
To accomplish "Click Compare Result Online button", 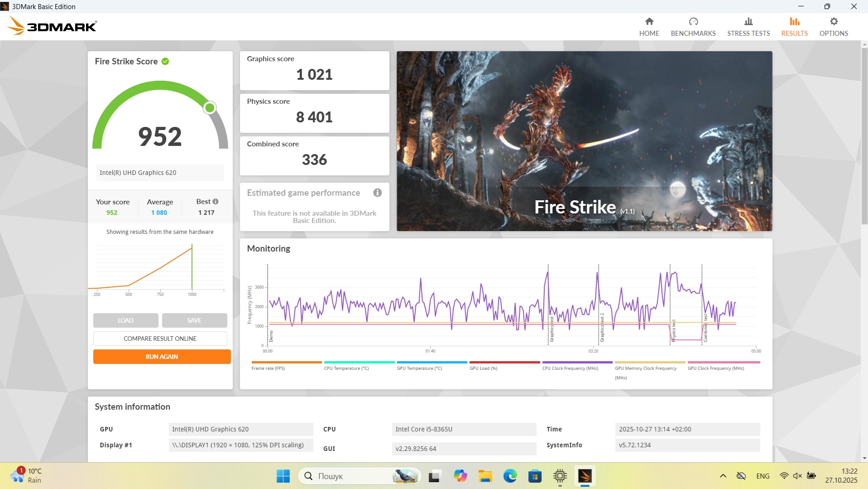I will 160,339.
